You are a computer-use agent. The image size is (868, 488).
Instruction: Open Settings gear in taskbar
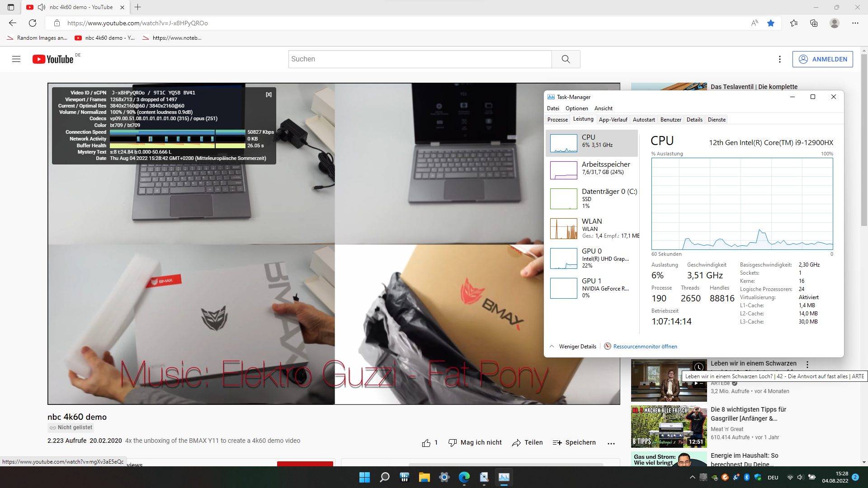[444, 477]
